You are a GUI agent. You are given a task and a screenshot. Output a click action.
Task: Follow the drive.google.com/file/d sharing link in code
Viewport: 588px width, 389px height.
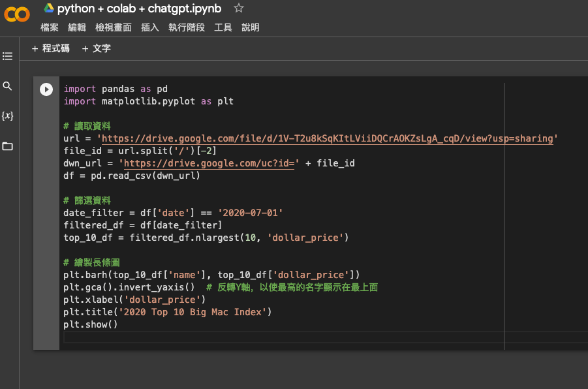328,138
